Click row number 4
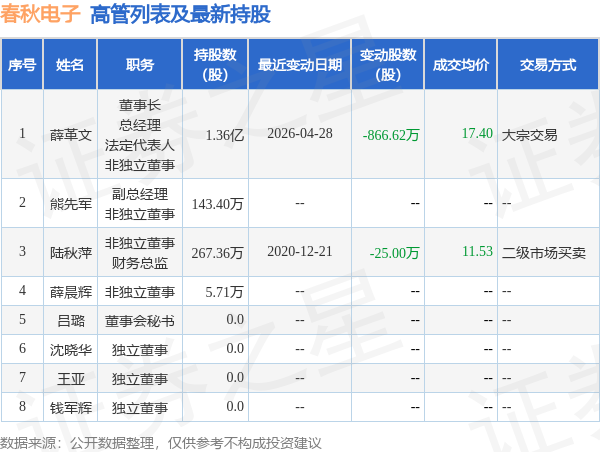600x452 pixels. pos(22,290)
